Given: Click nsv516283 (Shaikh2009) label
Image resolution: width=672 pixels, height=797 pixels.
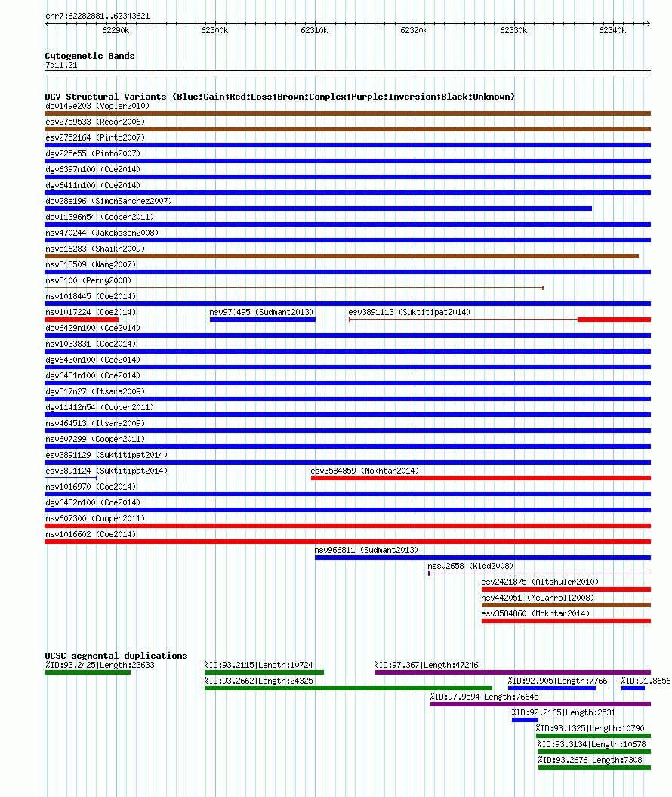Looking at the screenshot, I should tap(95, 248).
